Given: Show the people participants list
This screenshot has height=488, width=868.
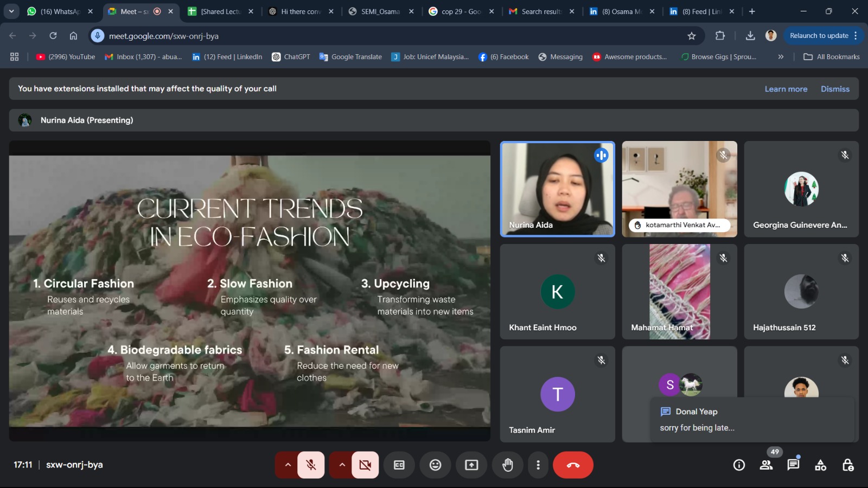Looking at the screenshot, I should (x=766, y=465).
